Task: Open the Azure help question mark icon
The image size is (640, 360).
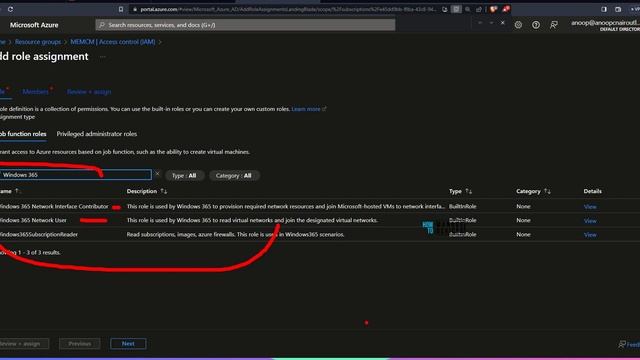Action: [x=536, y=25]
